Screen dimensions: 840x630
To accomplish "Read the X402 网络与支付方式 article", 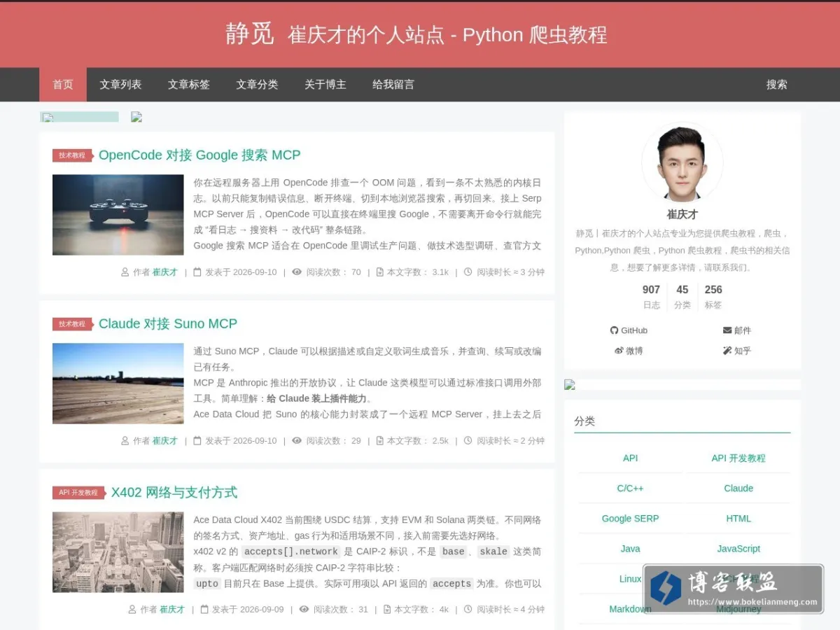I will [x=174, y=492].
